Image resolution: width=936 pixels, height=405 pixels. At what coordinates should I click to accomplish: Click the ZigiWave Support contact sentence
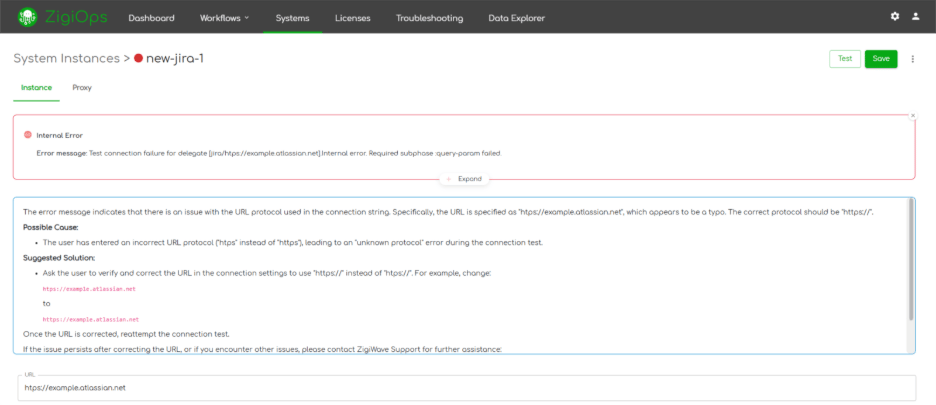[x=263, y=348]
